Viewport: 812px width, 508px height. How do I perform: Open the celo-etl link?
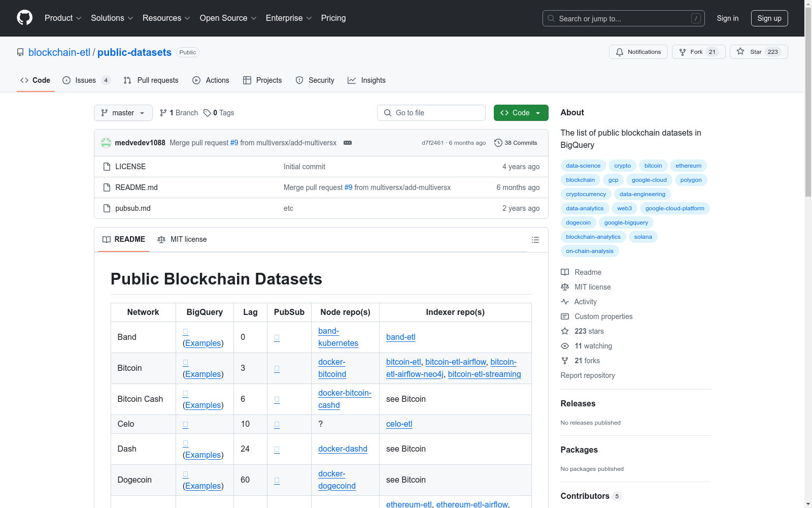[399, 424]
